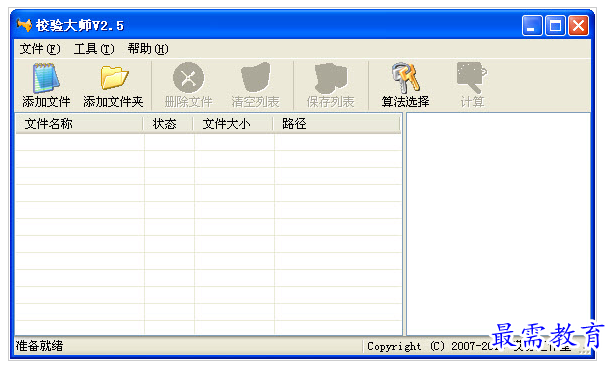Click the empty result pane on the right
This screenshot has width=613, height=367.
click(498, 224)
